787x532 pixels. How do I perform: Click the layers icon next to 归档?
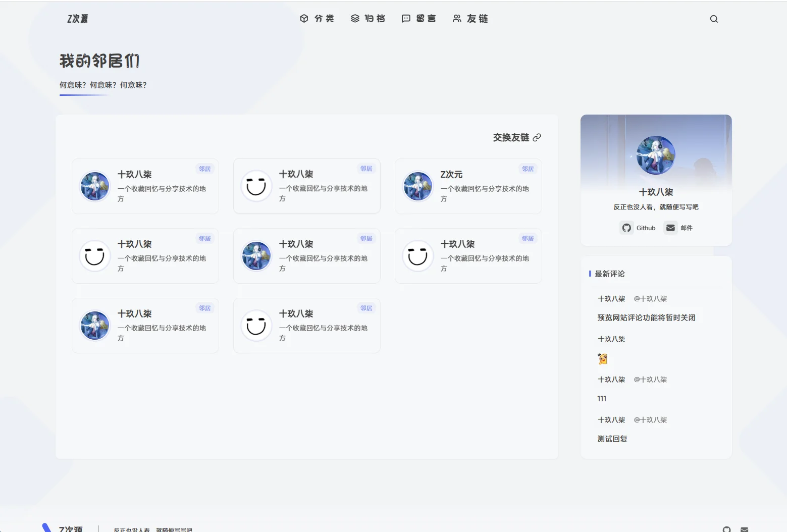(355, 19)
